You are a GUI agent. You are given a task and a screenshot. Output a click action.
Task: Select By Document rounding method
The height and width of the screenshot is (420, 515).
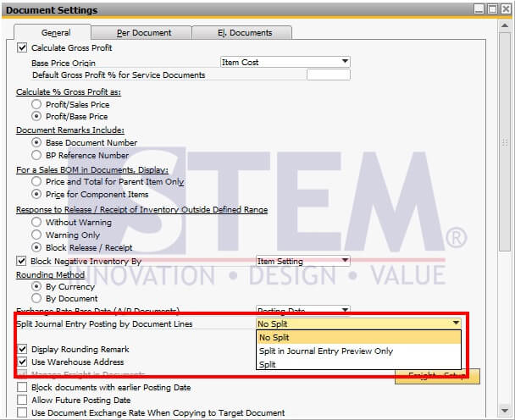[x=36, y=298]
